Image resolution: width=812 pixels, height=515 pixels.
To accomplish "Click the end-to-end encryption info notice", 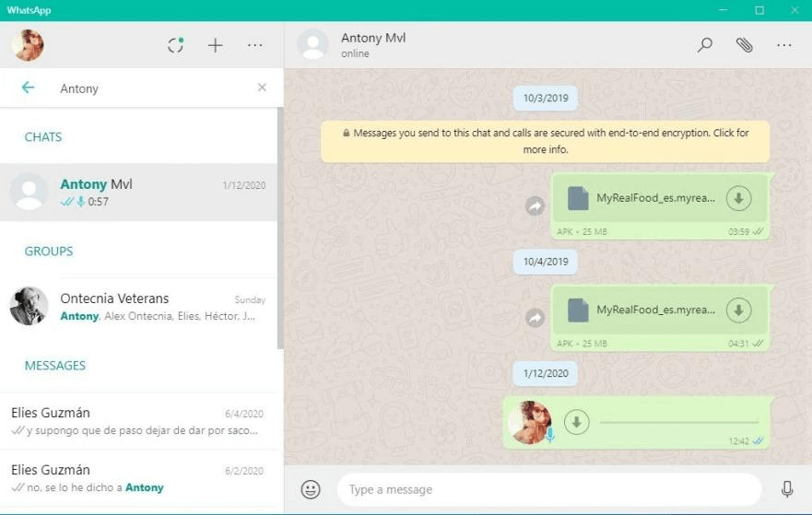I will click(546, 141).
